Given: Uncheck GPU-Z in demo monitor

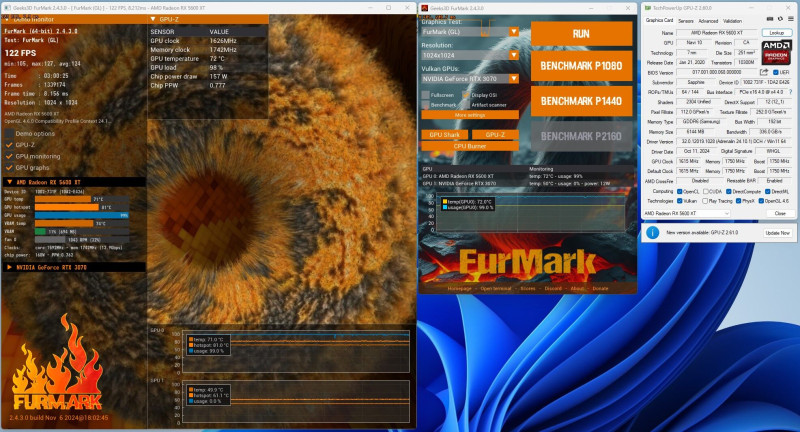Looking at the screenshot, I should click(9, 145).
